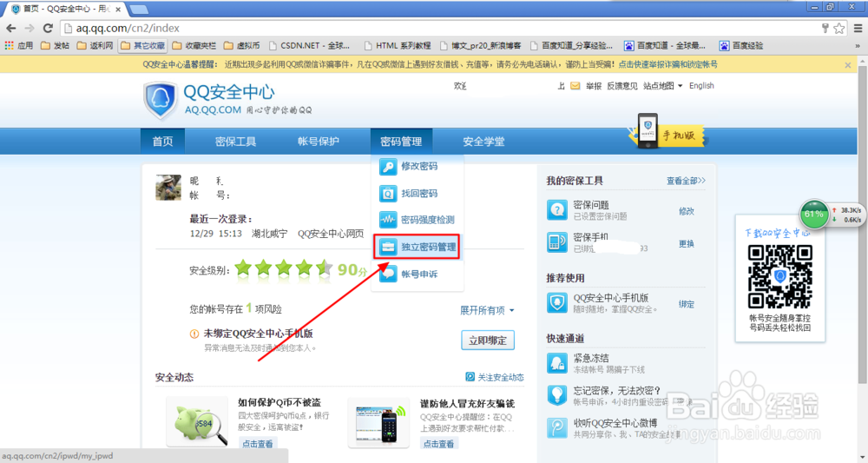Open the 帐号保护 navigation tab
The image size is (868, 463).
tap(319, 142)
